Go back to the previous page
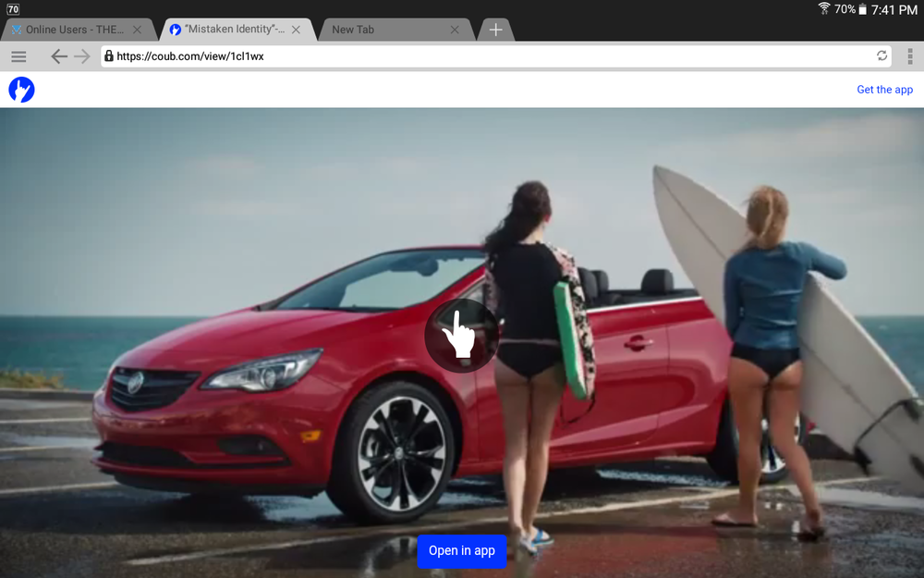Image resolution: width=924 pixels, height=578 pixels. pyautogui.click(x=59, y=56)
